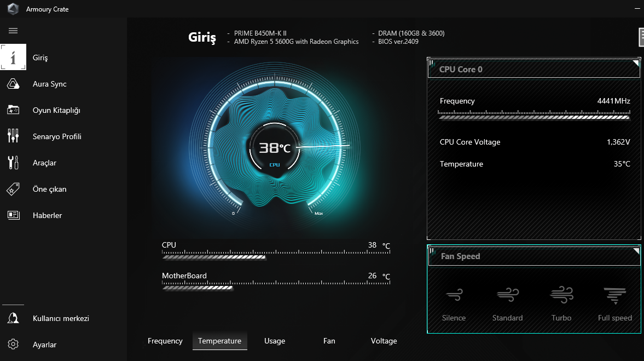The width and height of the screenshot is (644, 361).
Task: Click the PRIME B450M-K II text
Action: [x=260, y=33]
